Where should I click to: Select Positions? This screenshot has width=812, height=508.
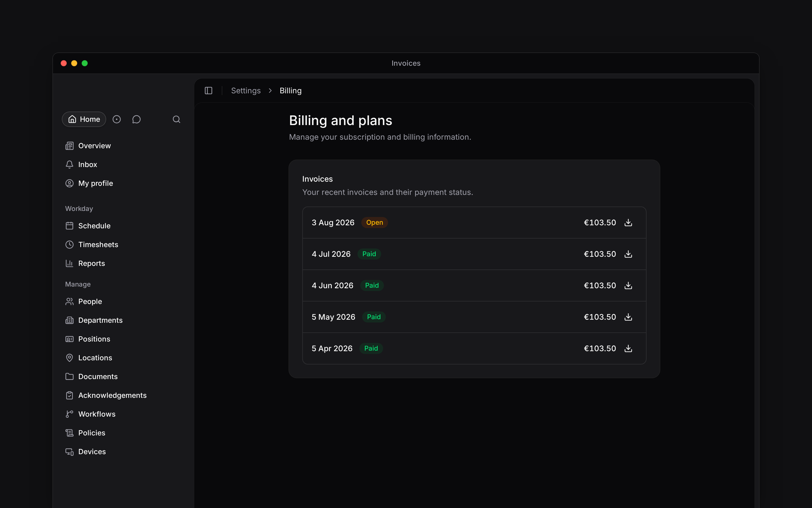pos(88,339)
